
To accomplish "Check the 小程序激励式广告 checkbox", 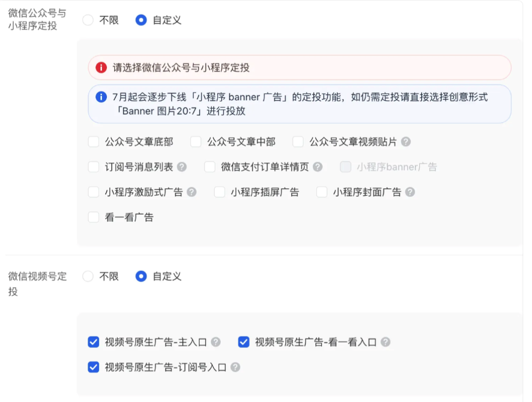I will tap(94, 192).
